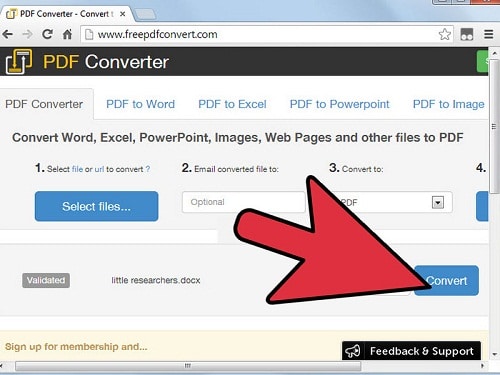Screen dimensions: 500x375
Task: Click the megaphone icon in Feedback bar
Action: point(353,351)
